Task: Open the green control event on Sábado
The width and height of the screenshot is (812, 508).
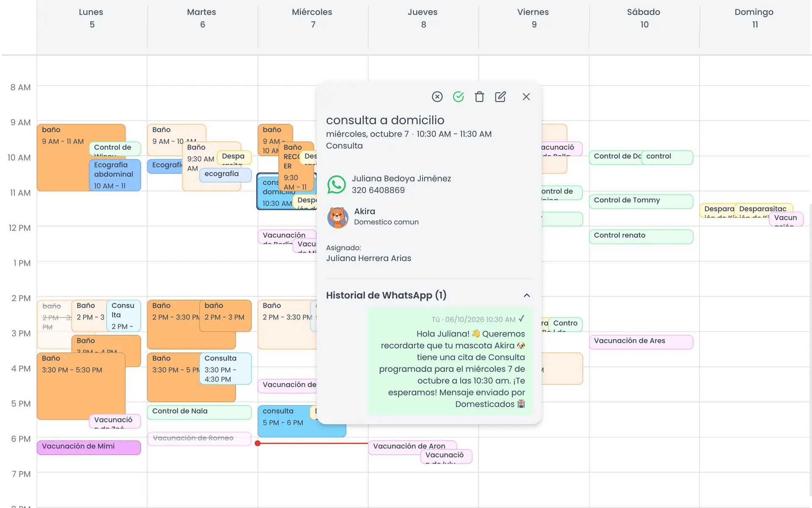Action: click(667, 157)
